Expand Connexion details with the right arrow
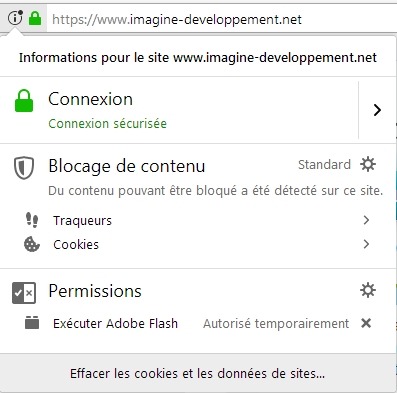 click(x=377, y=110)
